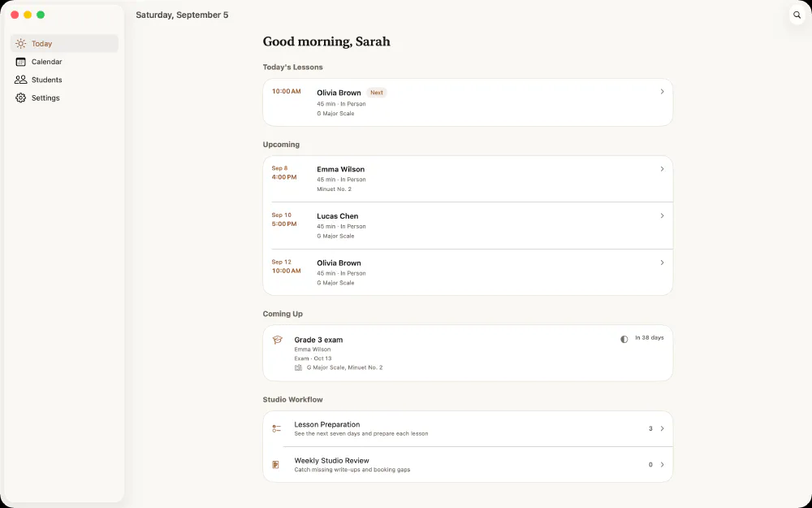Open chevron for Lucas Chen Sep 10 lesson
This screenshot has height=508, width=812.
coord(662,215)
